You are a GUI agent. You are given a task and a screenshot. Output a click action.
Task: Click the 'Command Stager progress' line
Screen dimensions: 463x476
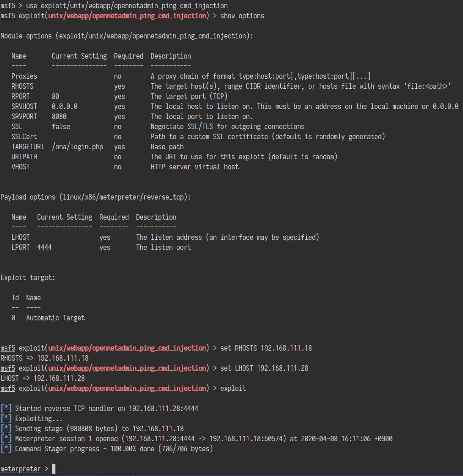[x=107, y=449]
